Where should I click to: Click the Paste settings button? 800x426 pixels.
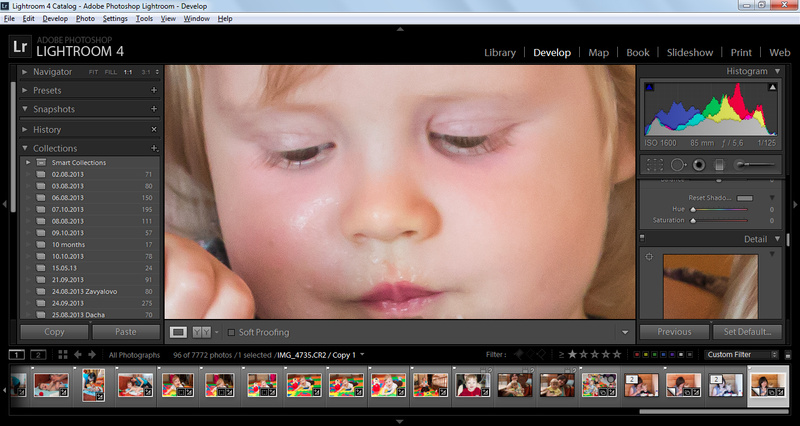[126, 332]
